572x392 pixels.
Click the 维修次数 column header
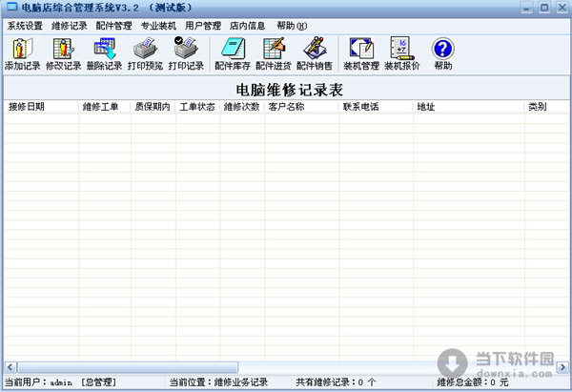click(x=242, y=107)
